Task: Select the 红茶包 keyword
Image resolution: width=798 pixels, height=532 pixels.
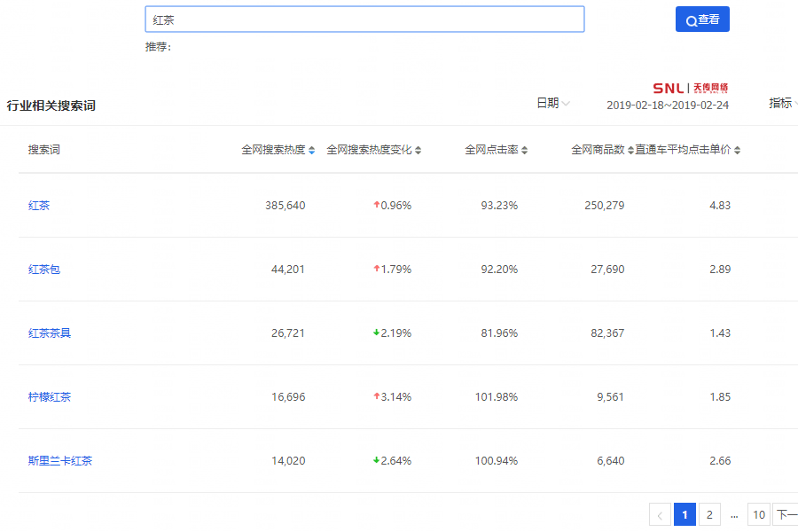Action: (44, 269)
